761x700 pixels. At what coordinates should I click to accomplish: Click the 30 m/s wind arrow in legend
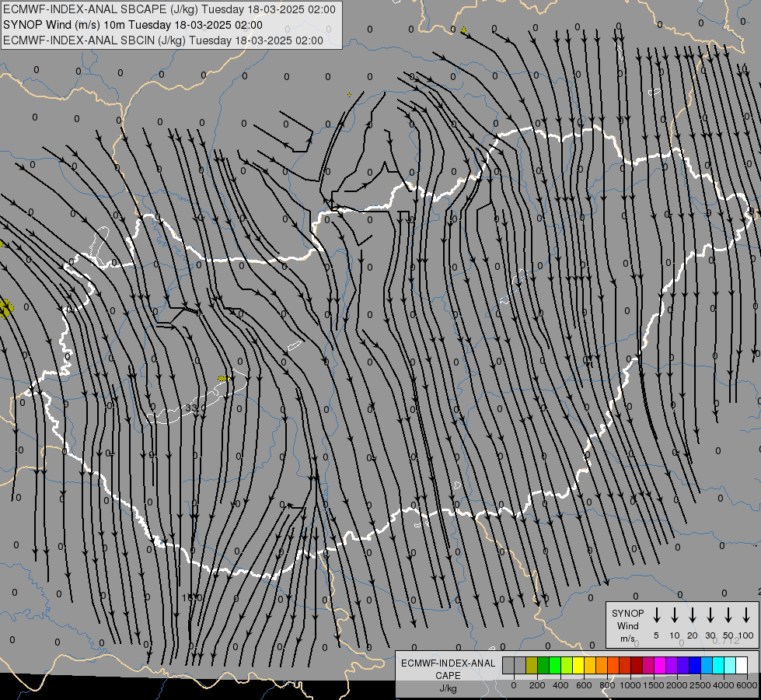click(x=710, y=615)
